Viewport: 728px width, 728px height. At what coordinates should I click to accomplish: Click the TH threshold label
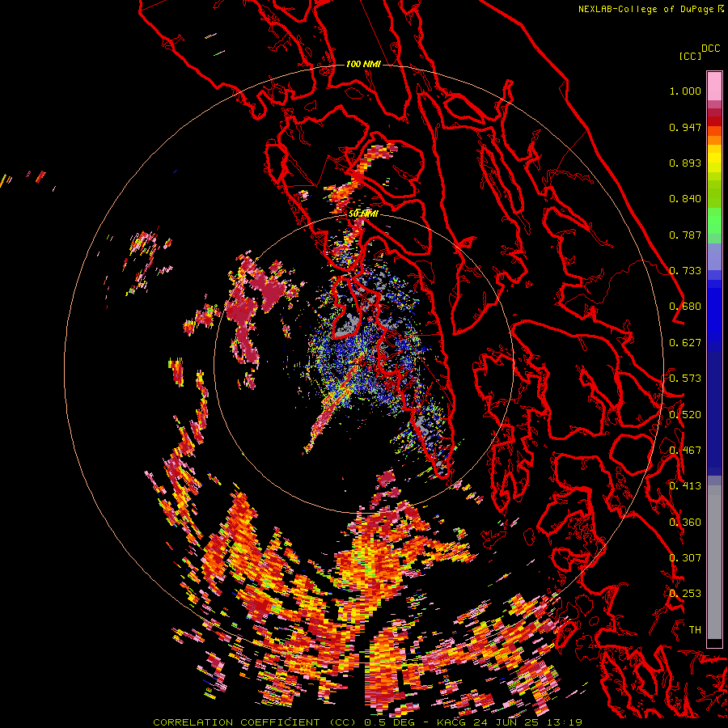(x=695, y=630)
